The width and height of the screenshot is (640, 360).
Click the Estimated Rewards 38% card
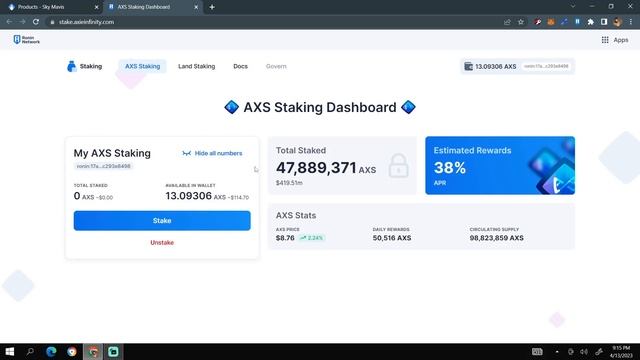pyautogui.click(x=500, y=165)
